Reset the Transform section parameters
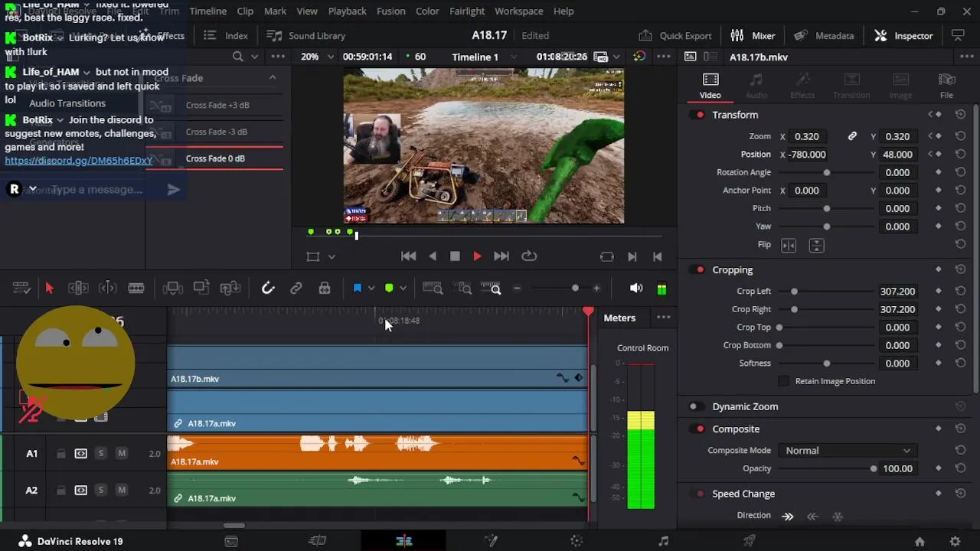 coord(960,115)
